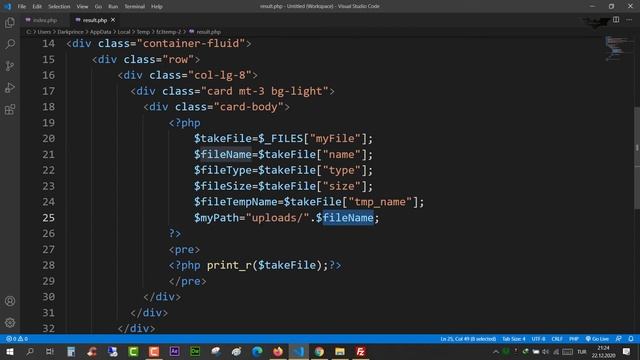The height and width of the screenshot is (360, 640).
Task: Open the Selection menu
Action: point(59,6)
